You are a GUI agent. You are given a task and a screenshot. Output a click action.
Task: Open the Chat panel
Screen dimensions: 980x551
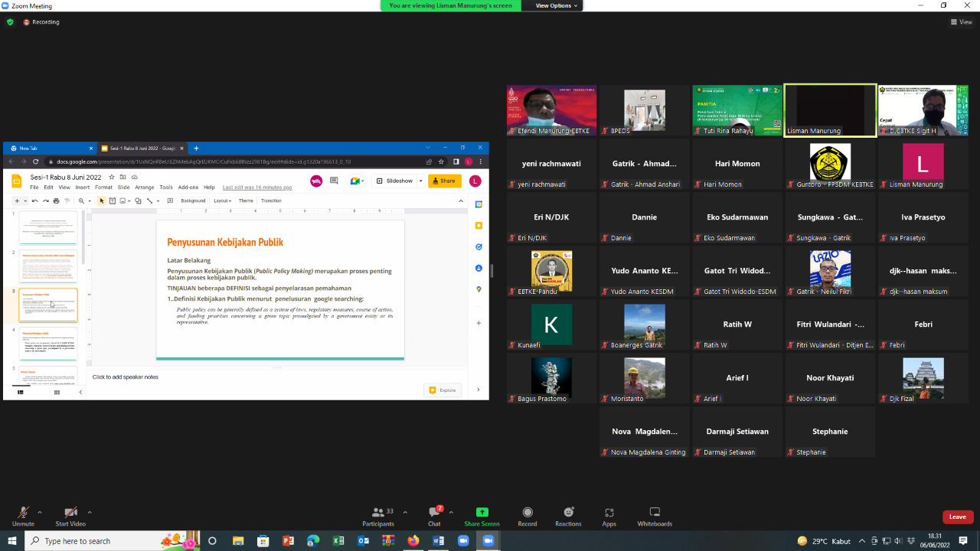[434, 513]
